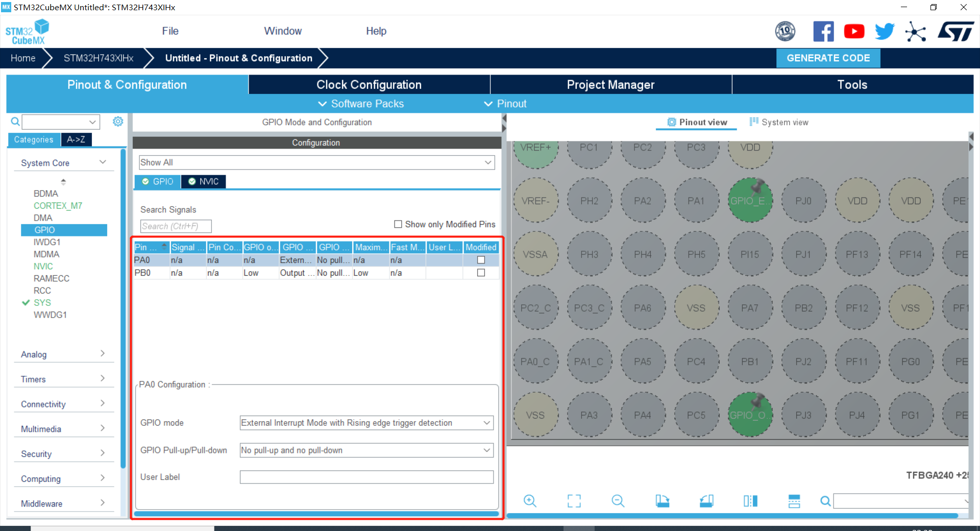The height and width of the screenshot is (531, 980).
Task: Click the User Label input field
Action: [366, 477]
